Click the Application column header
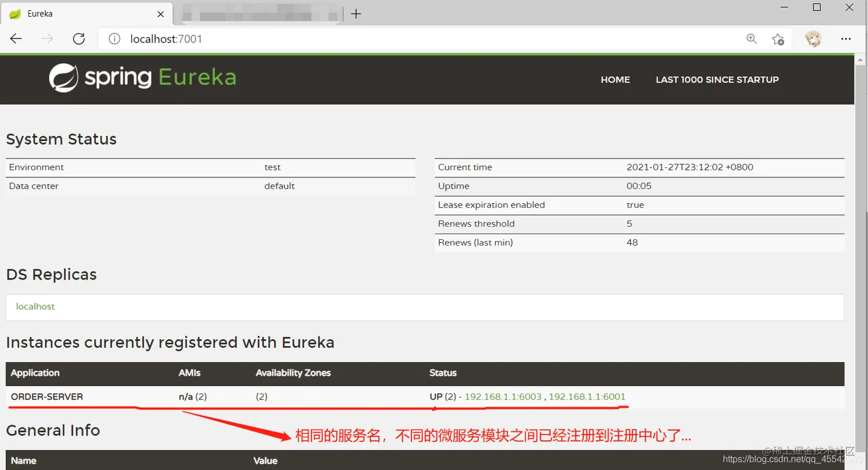868x470 pixels. pos(35,373)
